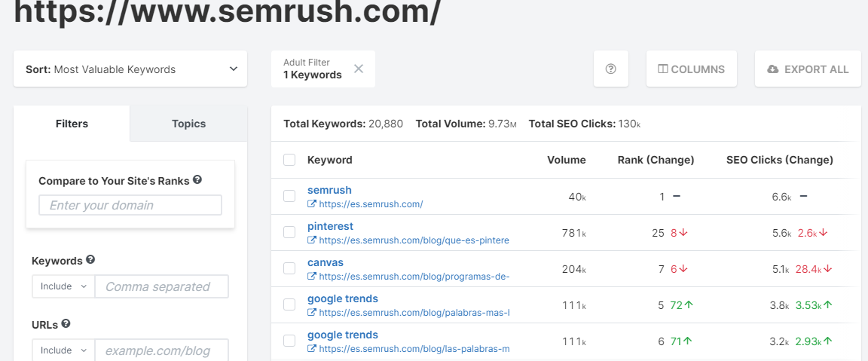Image resolution: width=868 pixels, height=361 pixels.
Task: Check the pinterest keyword row checkbox
Action: coord(289,233)
